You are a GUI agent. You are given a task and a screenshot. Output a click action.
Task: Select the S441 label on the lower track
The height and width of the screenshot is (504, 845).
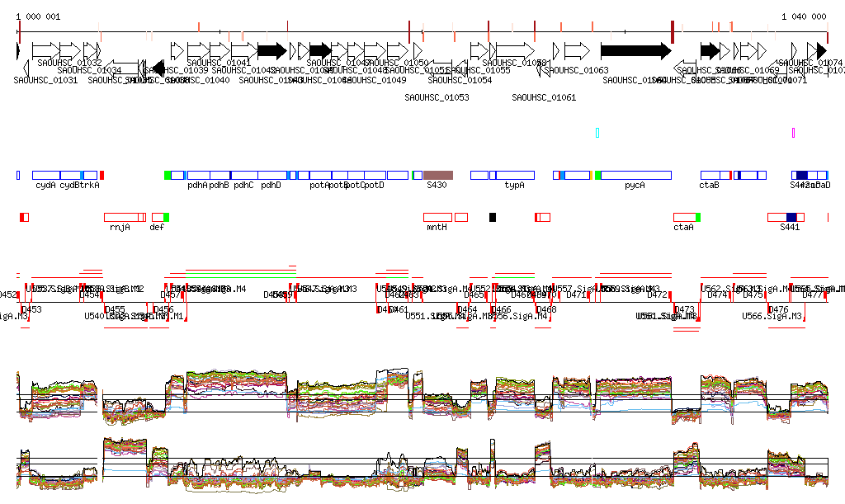click(790, 227)
